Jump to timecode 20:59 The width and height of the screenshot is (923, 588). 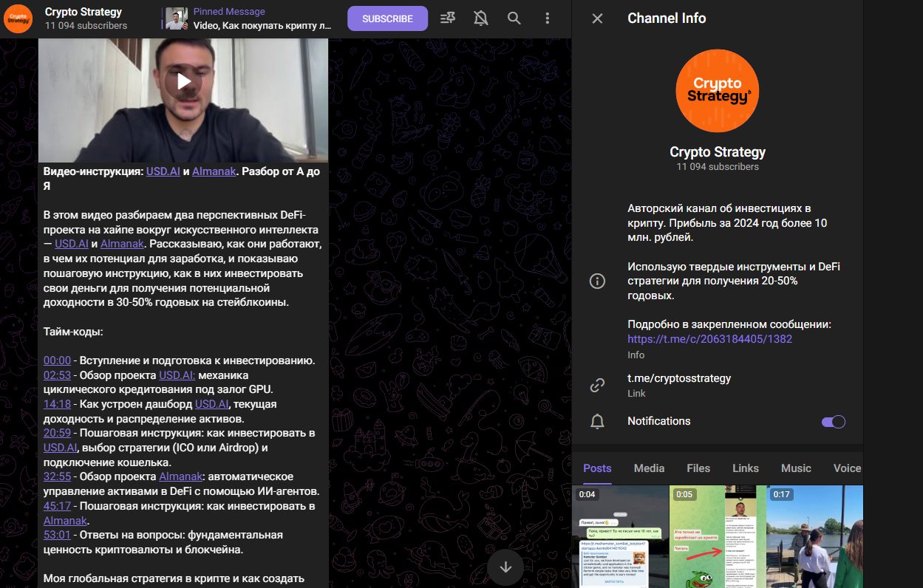(57, 433)
